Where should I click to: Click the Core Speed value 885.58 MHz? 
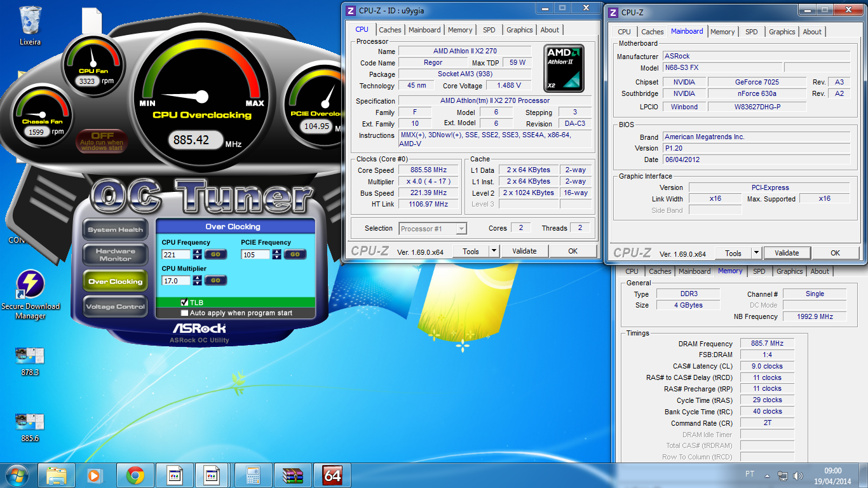(428, 170)
